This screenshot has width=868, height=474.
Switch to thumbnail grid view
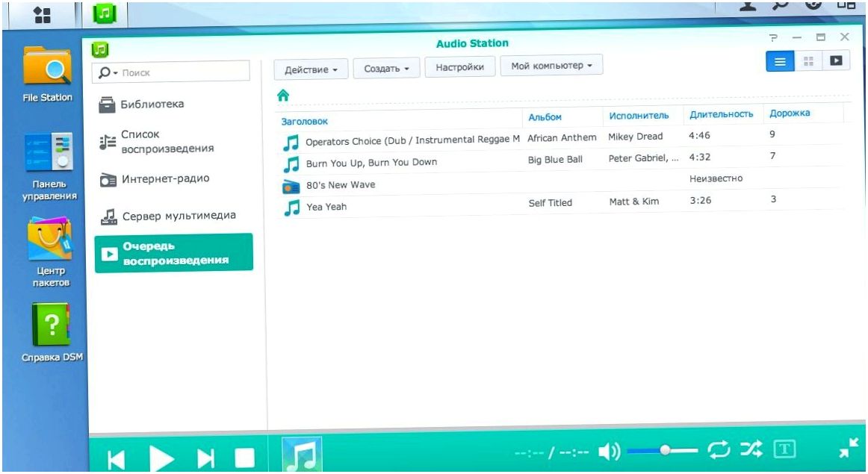808,61
